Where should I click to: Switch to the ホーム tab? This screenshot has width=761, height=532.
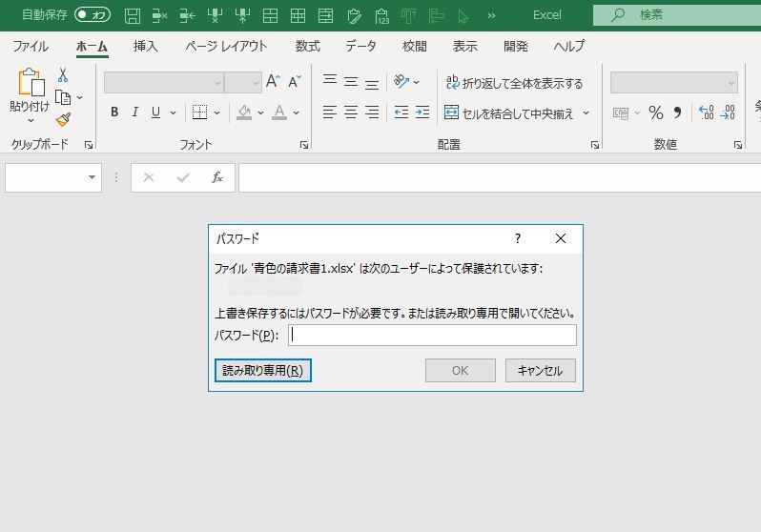point(92,46)
